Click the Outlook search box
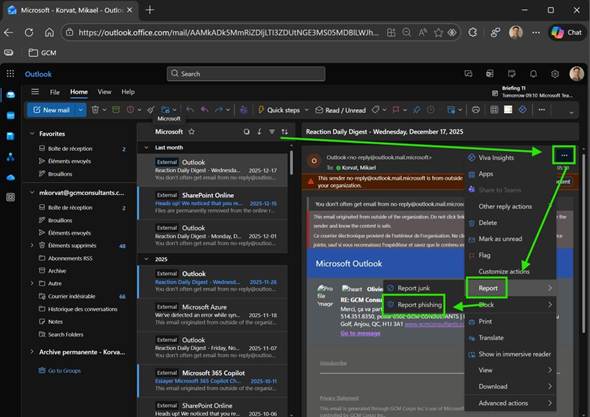The image size is (590, 417). (246, 74)
